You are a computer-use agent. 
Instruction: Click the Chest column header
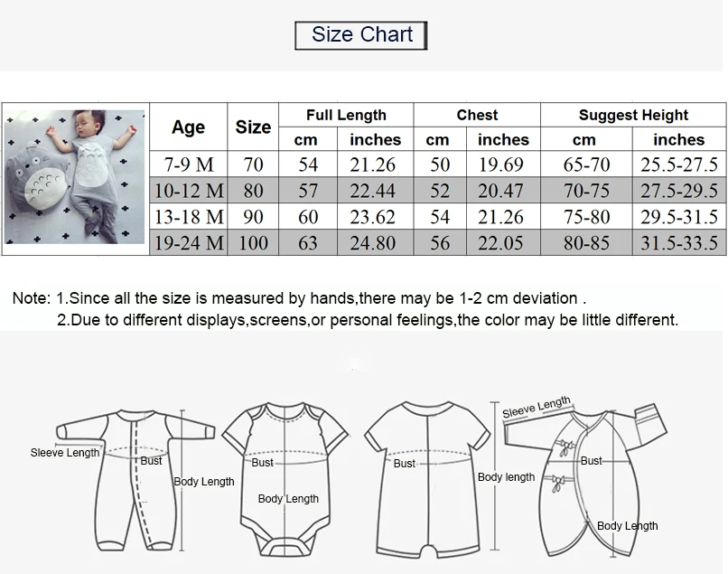(x=477, y=115)
